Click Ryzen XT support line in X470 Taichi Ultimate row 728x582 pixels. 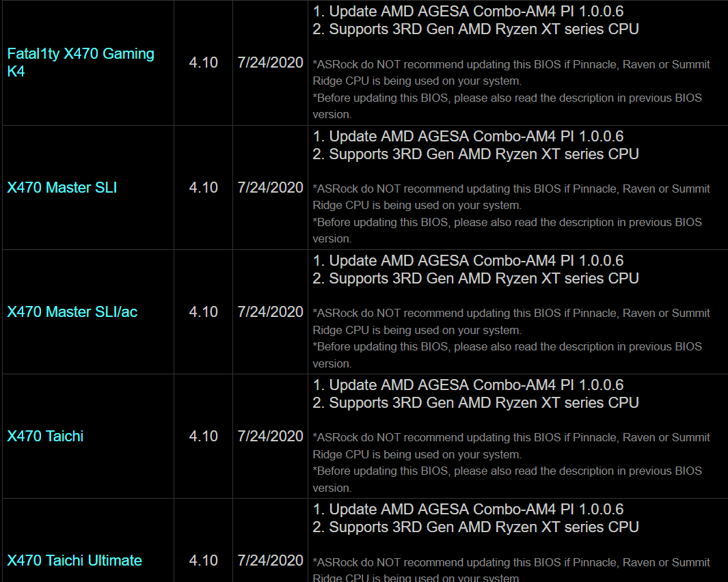(x=476, y=527)
